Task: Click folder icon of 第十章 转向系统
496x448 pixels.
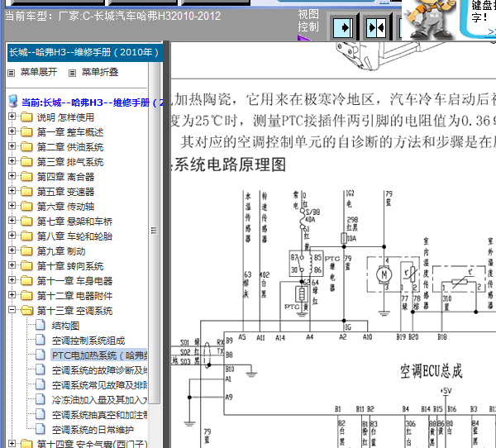Action: (x=26, y=265)
